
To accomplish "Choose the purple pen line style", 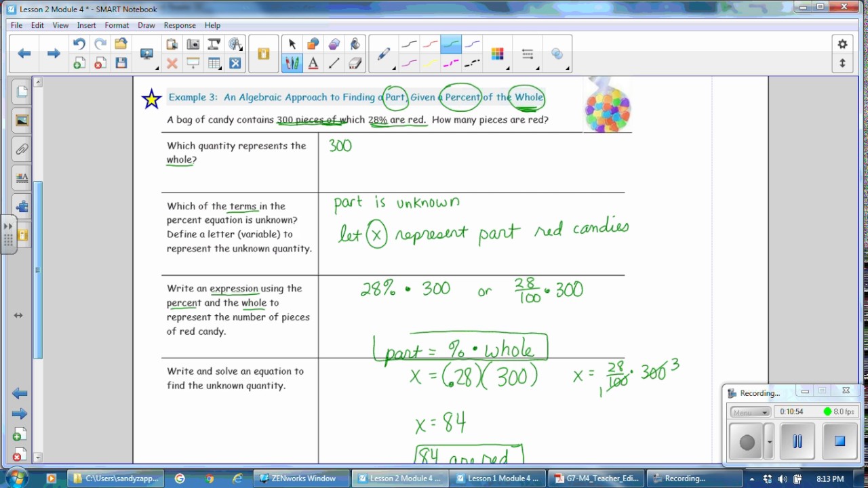I will 472,45.
